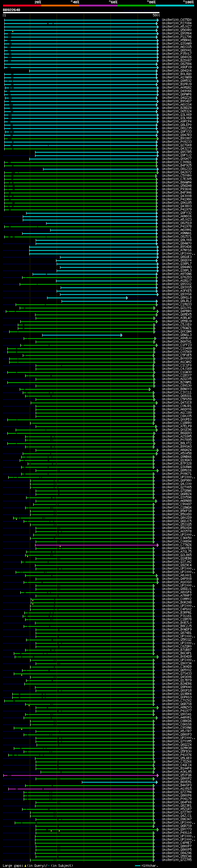This screenshot has width=197, height=868.
Task: Click the UniRef100_A6N9I6 label
Action: tap(177, 216)
